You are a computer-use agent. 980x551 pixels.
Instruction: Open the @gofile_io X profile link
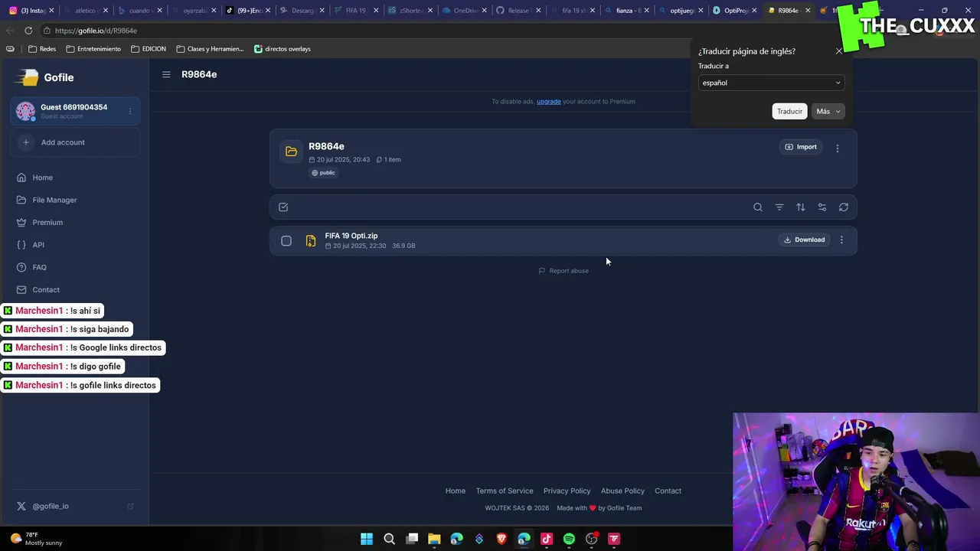pos(51,506)
